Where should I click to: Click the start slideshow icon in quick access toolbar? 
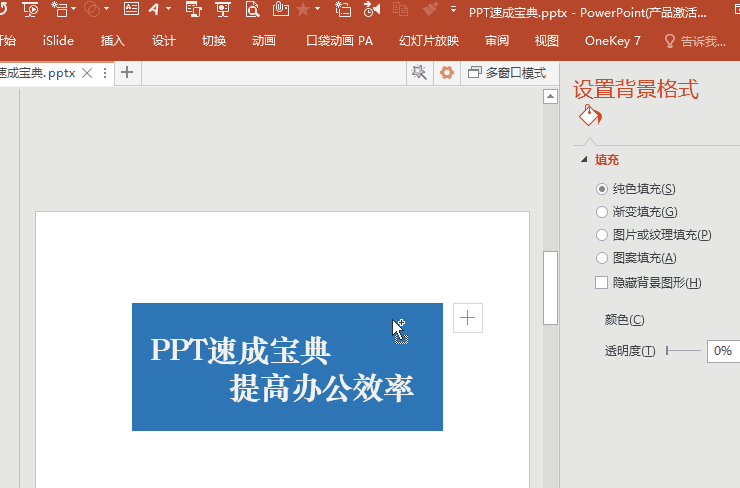pos(31,9)
